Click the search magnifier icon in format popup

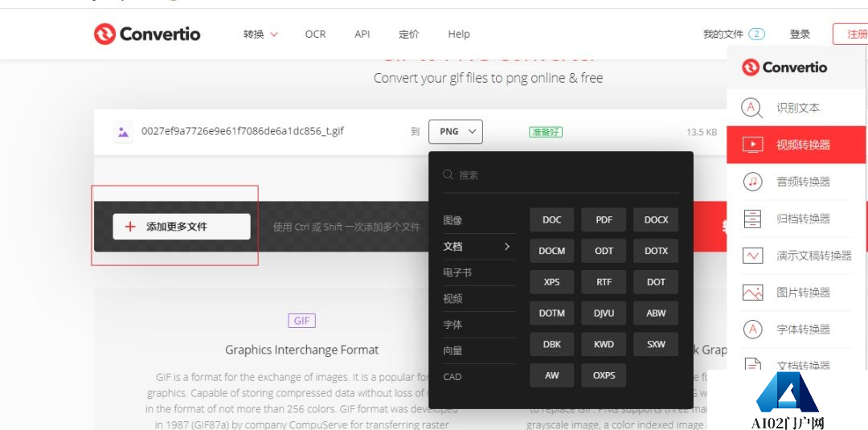click(x=448, y=175)
